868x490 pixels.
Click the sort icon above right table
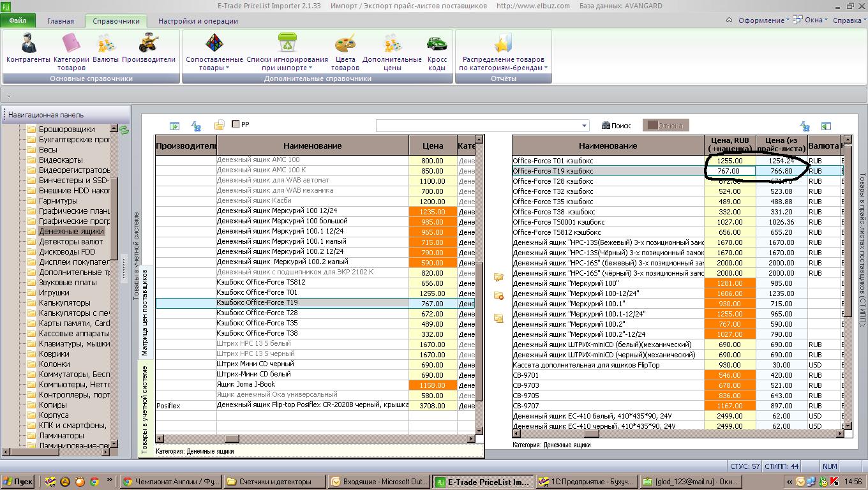[805, 126]
